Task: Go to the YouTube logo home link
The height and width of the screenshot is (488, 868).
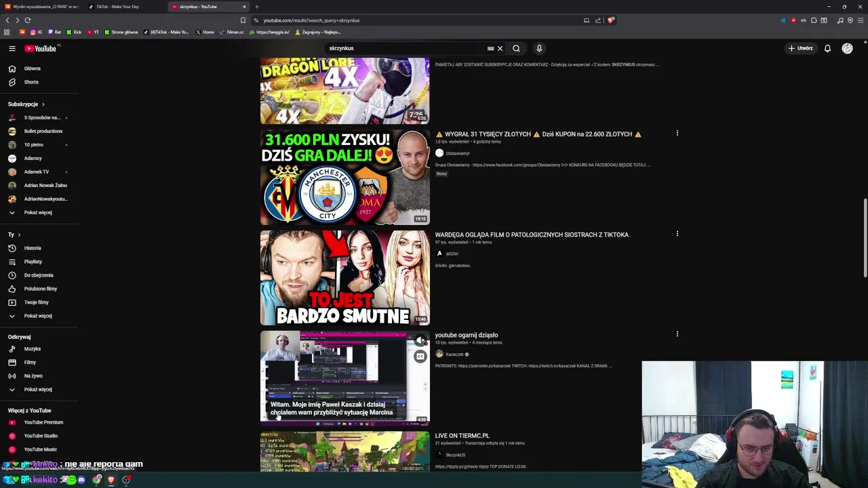Action: [42, 48]
